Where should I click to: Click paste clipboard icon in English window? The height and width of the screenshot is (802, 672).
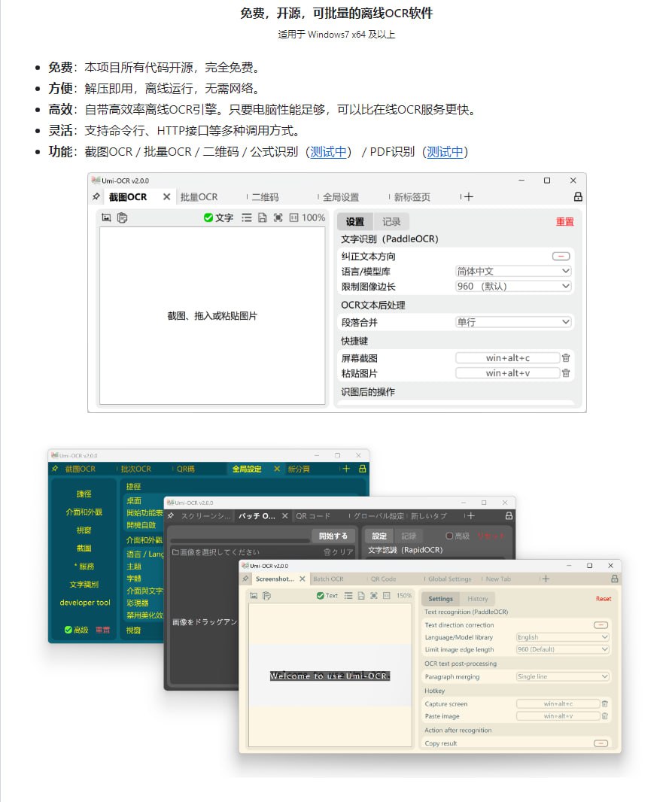coord(266,595)
